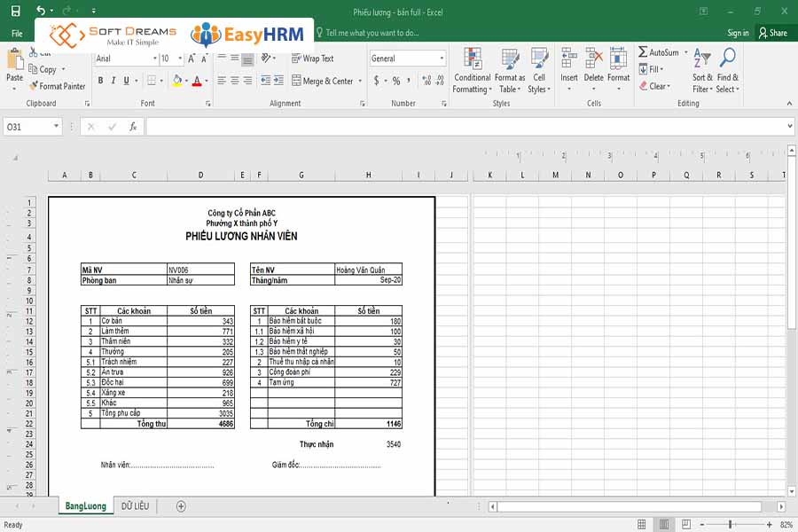Screen dimensions: 798x532
Task: Open the Clear dropdown
Action: (654, 86)
